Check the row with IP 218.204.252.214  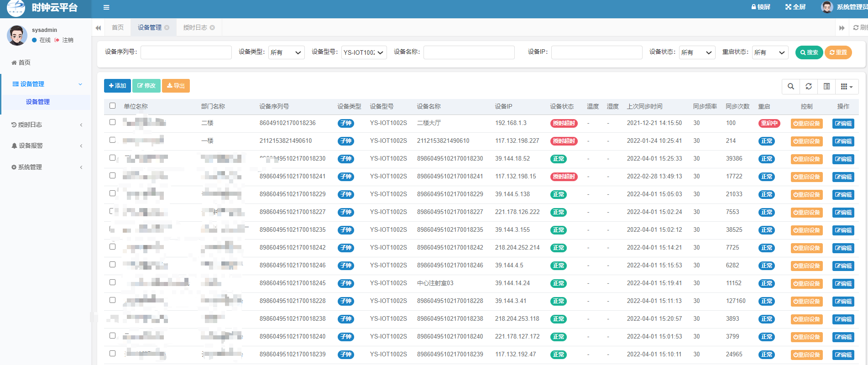coord(113,247)
